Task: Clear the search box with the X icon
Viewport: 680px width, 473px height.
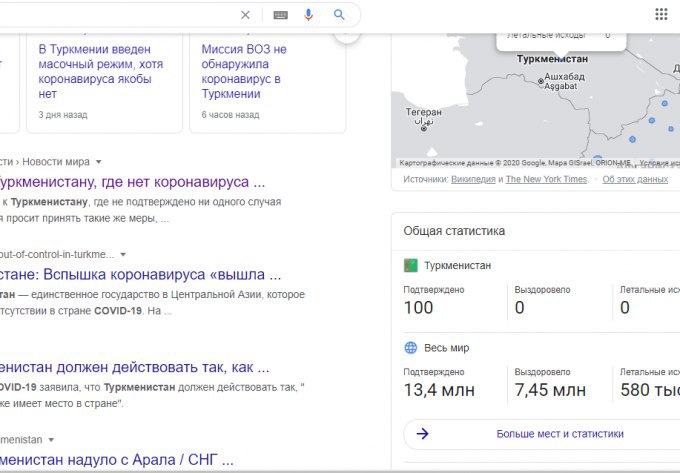Action: [x=245, y=15]
